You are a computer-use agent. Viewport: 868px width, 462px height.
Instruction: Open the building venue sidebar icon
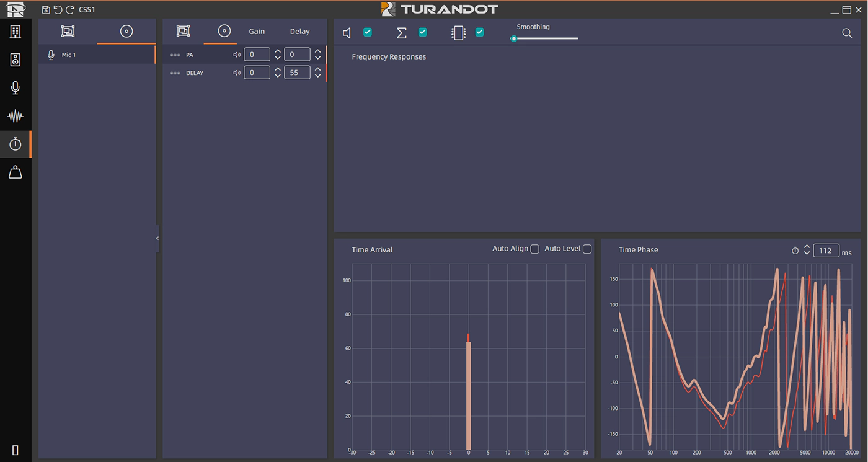click(x=15, y=32)
